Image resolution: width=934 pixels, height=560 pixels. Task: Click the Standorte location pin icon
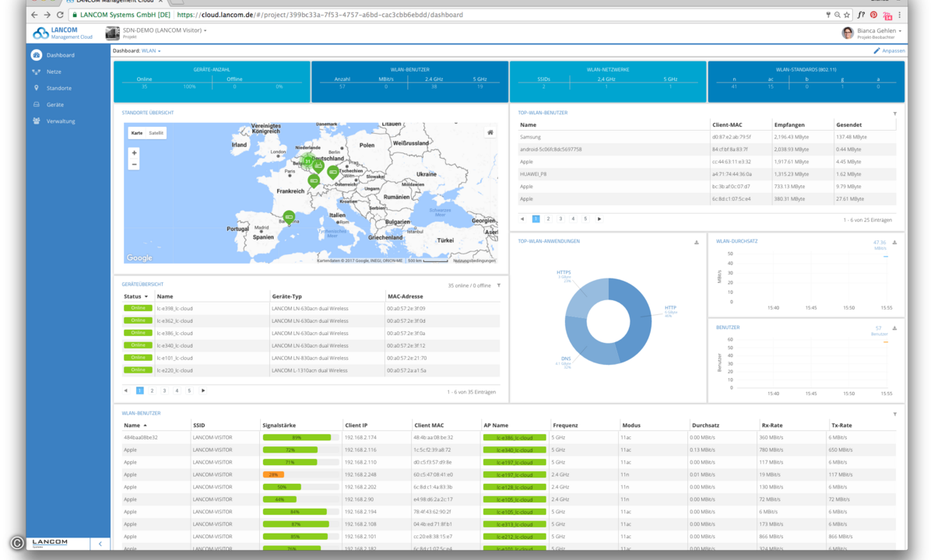(36, 88)
